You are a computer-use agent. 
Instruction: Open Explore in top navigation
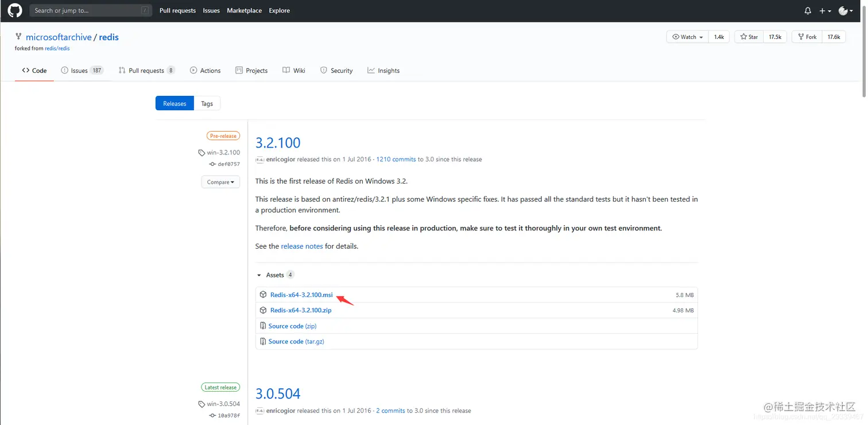point(279,10)
